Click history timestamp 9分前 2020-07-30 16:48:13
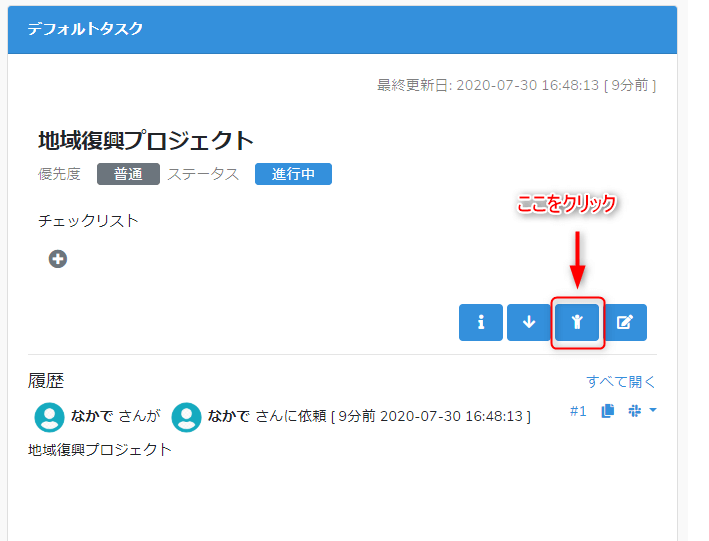This screenshot has width=709, height=541. coord(430,416)
